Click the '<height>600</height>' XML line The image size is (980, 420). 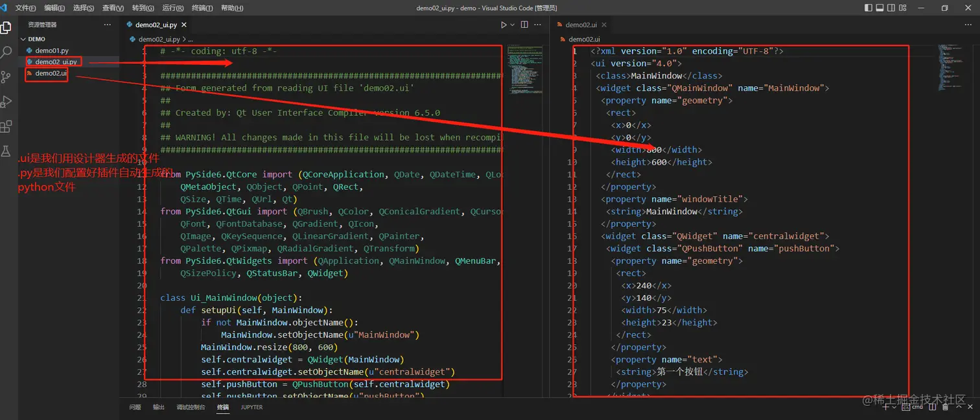661,162
